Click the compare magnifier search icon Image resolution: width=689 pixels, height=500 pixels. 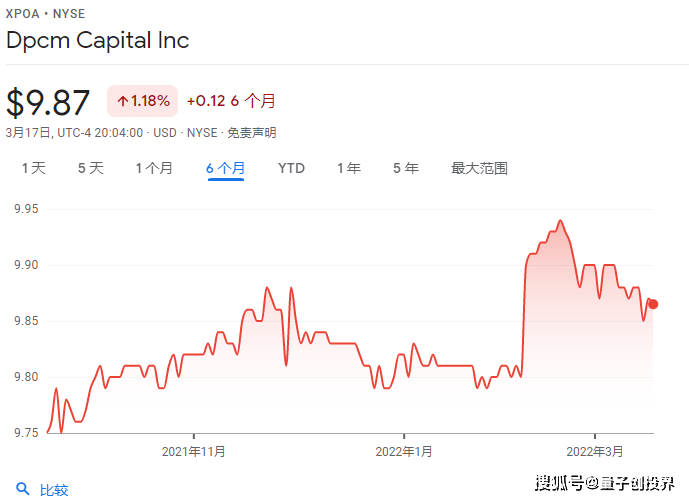coord(22,489)
